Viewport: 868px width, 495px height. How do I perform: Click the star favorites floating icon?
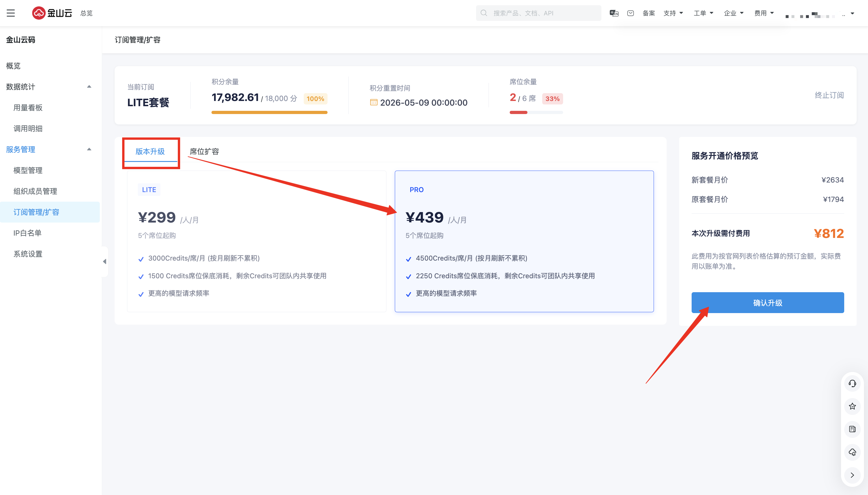(x=852, y=406)
